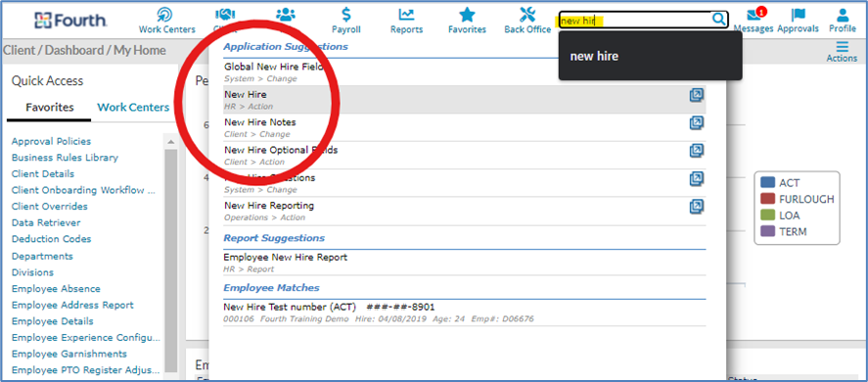Select New Hire Optional Fields suggestion
This screenshot has width=868, height=382.
[x=465, y=155]
